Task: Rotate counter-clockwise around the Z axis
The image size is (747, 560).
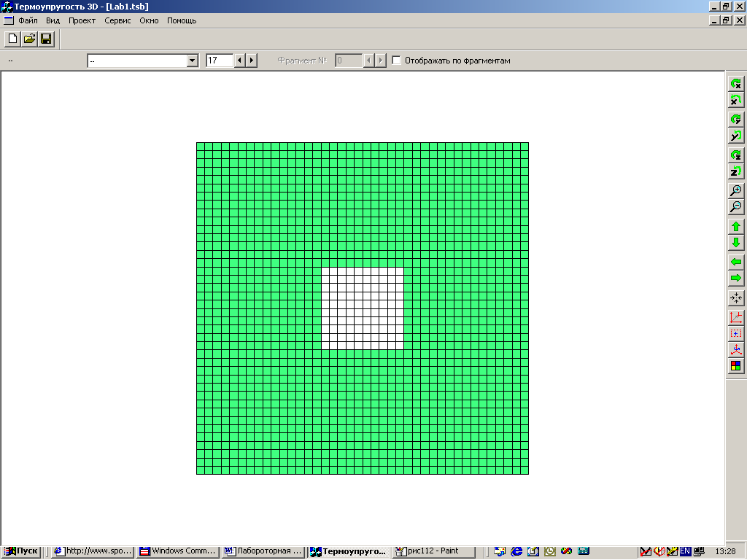Action: (x=736, y=171)
